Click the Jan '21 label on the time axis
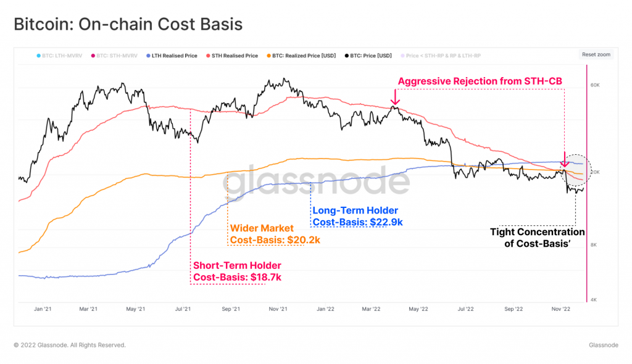Image resolution: width=632 pixels, height=364 pixels. click(x=43, y=308)
